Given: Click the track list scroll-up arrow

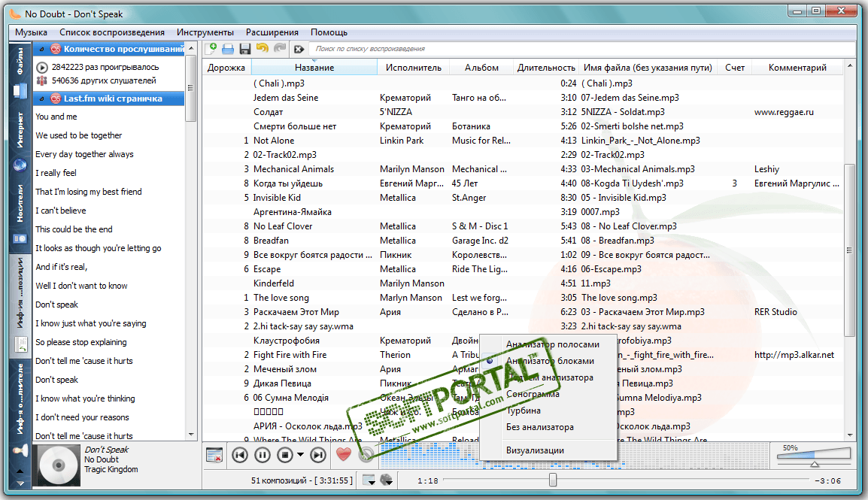Looking at the screenshot, I should click(x=850, y=66).
